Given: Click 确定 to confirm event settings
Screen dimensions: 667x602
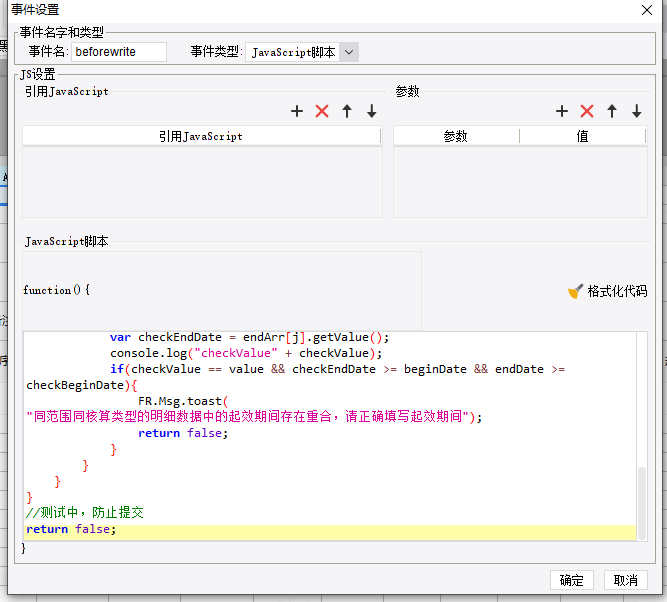Looking at the screenshot, I should [571, 580].
